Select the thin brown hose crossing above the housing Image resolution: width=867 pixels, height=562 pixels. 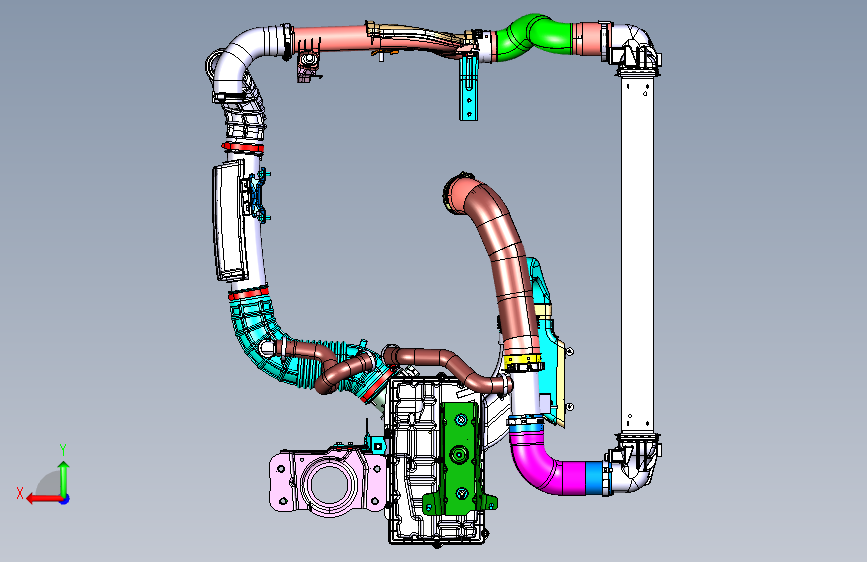pos(448,364)
